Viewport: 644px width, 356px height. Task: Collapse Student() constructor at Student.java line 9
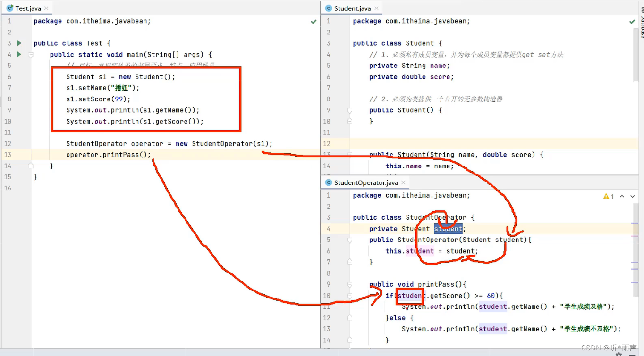point(350,110)
